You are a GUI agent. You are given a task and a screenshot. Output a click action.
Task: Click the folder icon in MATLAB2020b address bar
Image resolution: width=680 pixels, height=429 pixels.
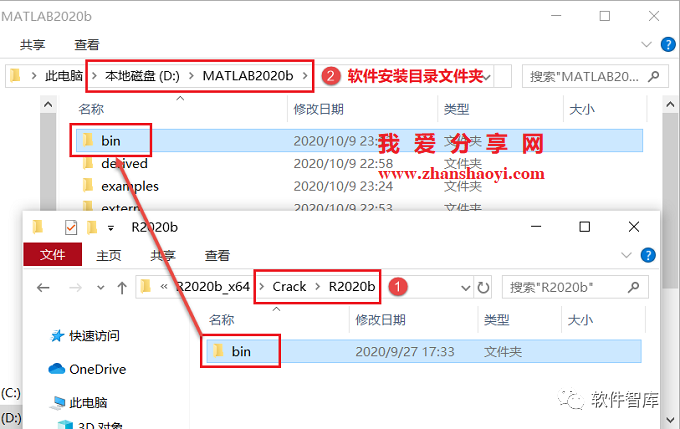(15, 75)
